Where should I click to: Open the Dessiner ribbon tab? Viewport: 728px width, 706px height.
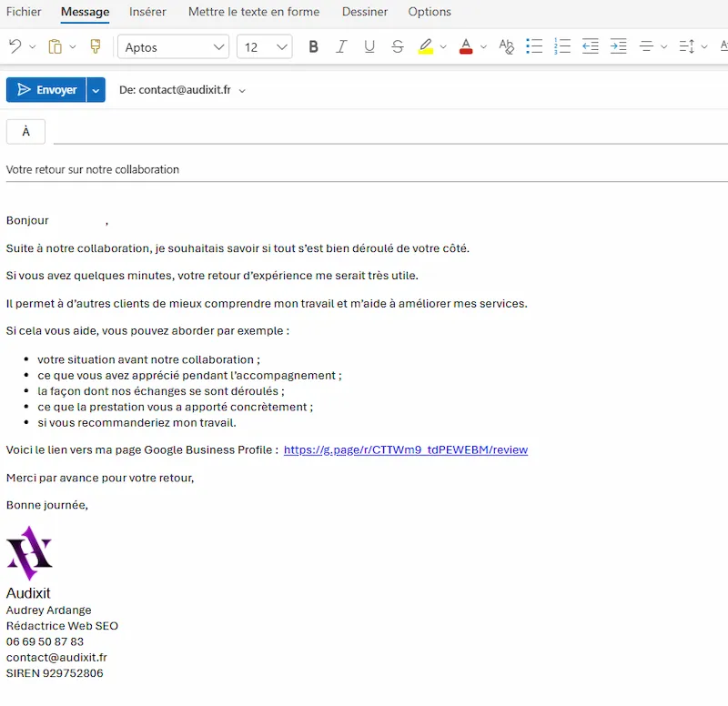(364, 12)
